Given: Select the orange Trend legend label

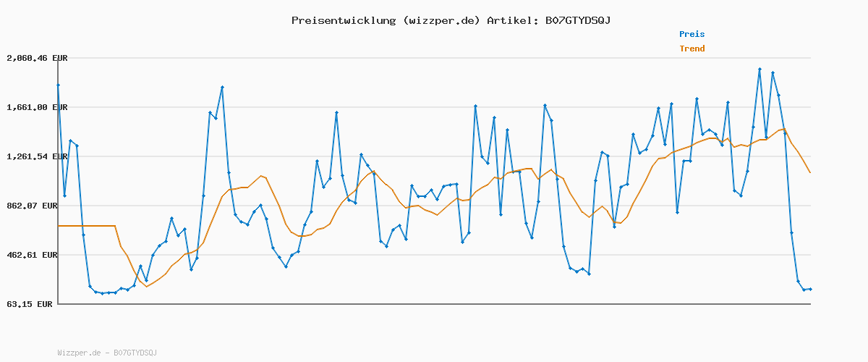Looking at the screenshot, I should click(692, 49).
